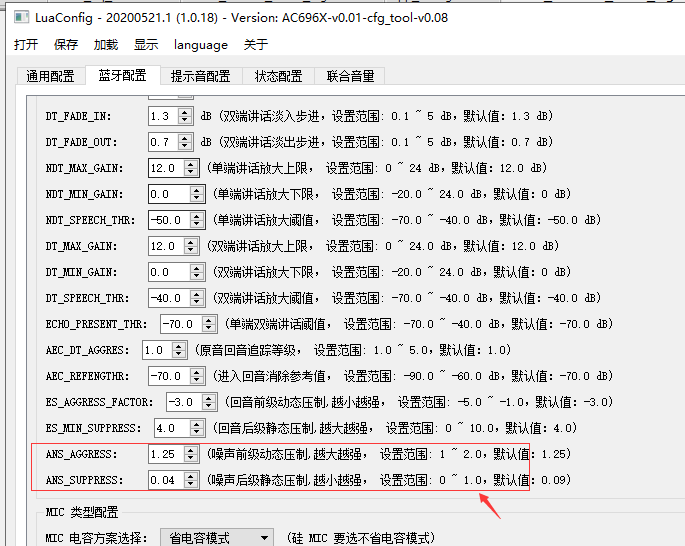Increase ANS_AGGRESS with its up arrow

(191, 450)
